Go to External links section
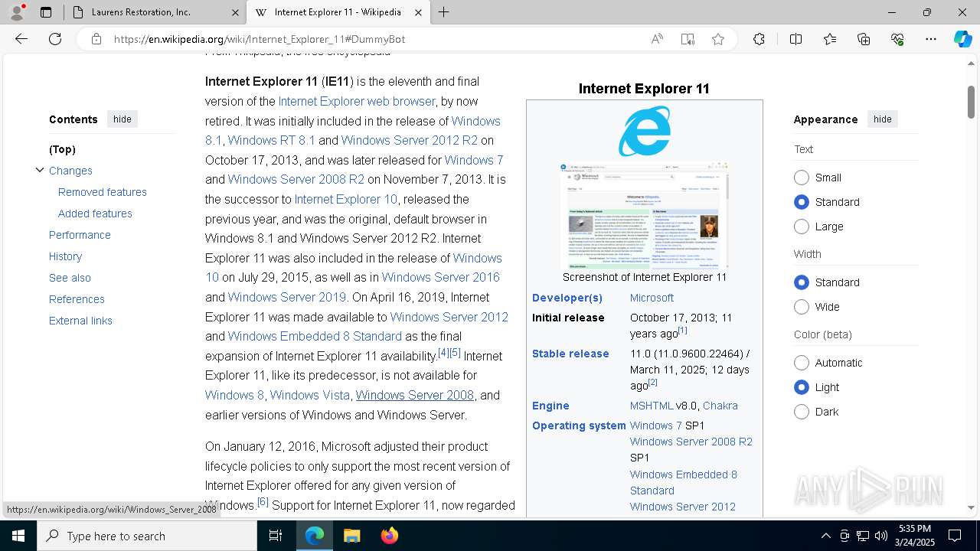Viewport: 980px width, 551px height. tap(80, 321)
